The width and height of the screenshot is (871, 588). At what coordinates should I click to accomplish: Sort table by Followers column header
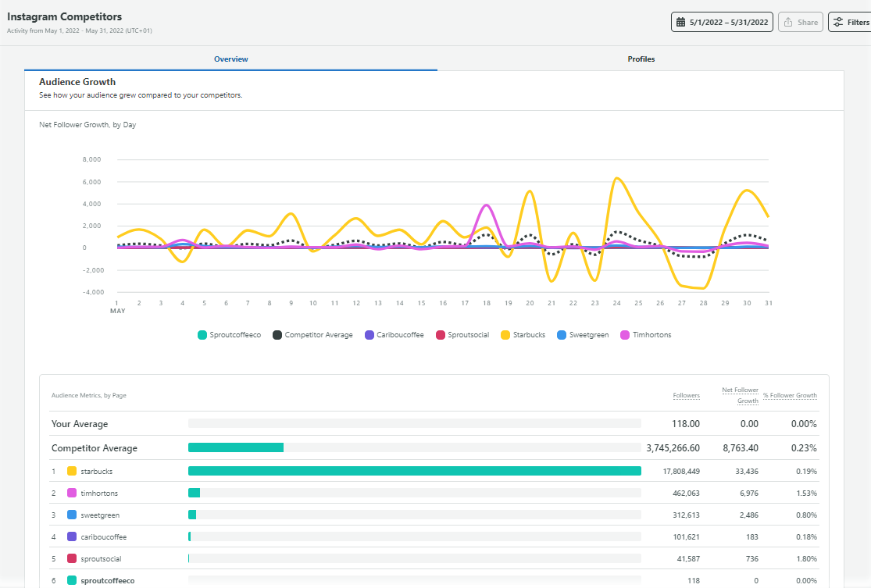(x=686, y=396)
